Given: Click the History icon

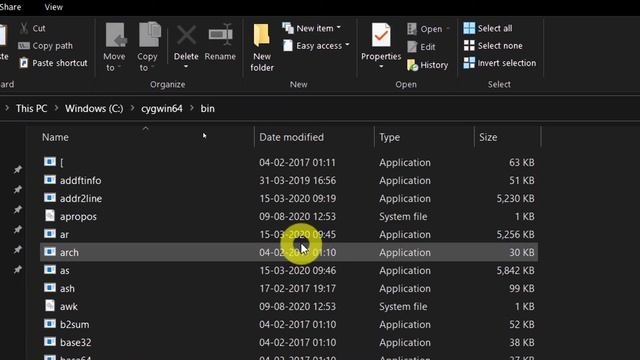Looking at the screenshot, I should coord(412,65).
